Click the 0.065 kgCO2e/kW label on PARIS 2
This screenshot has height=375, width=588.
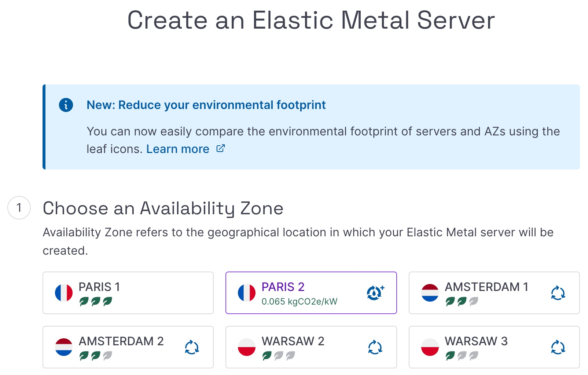point(299,302)
